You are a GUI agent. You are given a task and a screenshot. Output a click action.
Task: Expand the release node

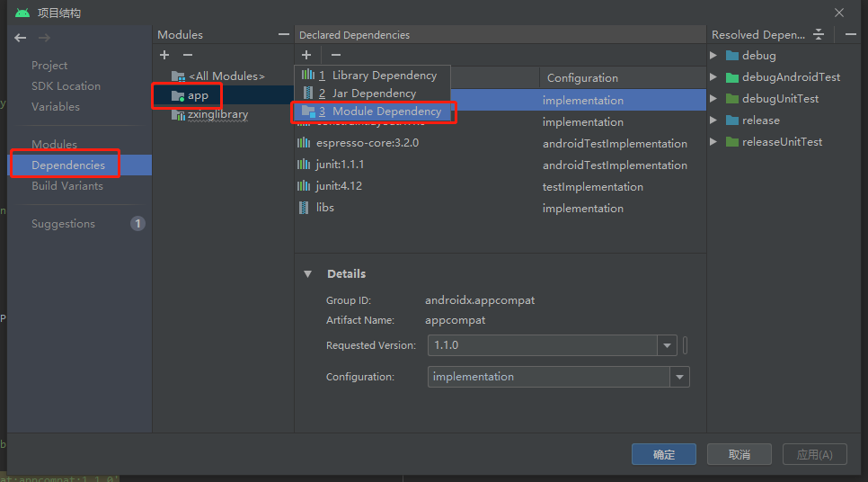[713, 120]
